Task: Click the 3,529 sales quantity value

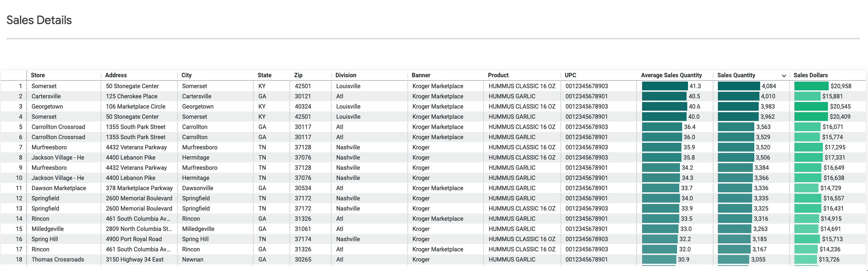Action: 763,137
